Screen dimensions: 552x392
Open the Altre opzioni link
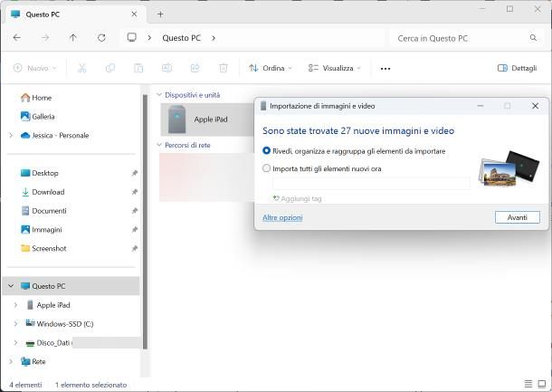282,217
